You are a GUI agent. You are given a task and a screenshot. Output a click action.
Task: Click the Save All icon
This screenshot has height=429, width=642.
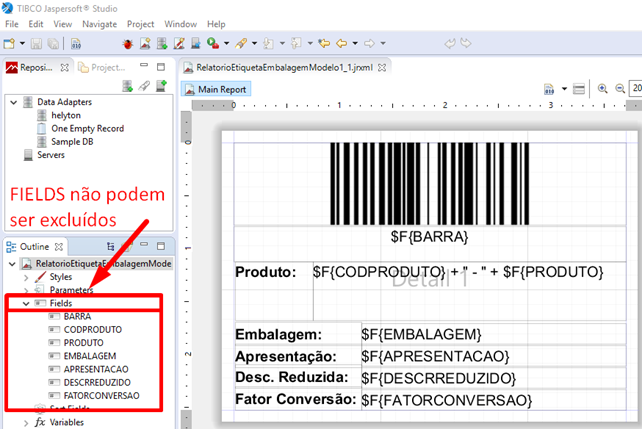tap(53, 43)
